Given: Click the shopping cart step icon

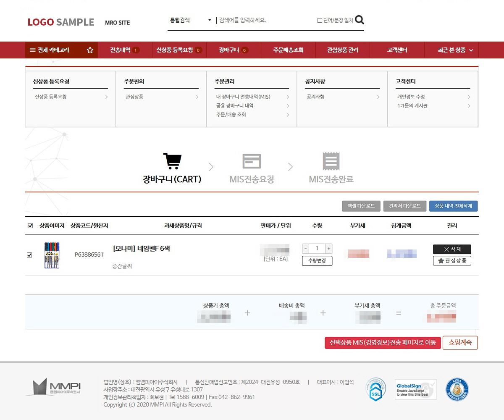Looking at the screenshot, I should tap(172, 161).
